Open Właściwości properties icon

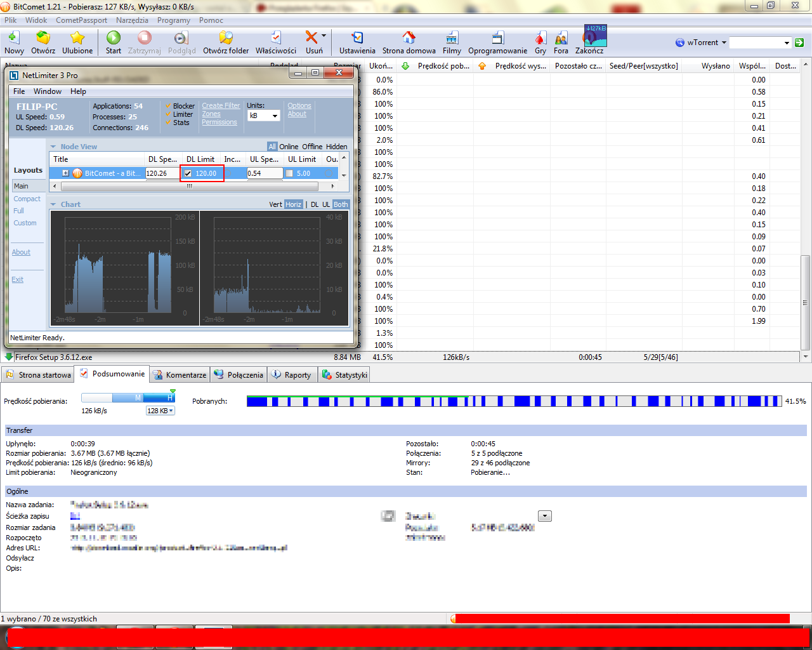point(276,37)
